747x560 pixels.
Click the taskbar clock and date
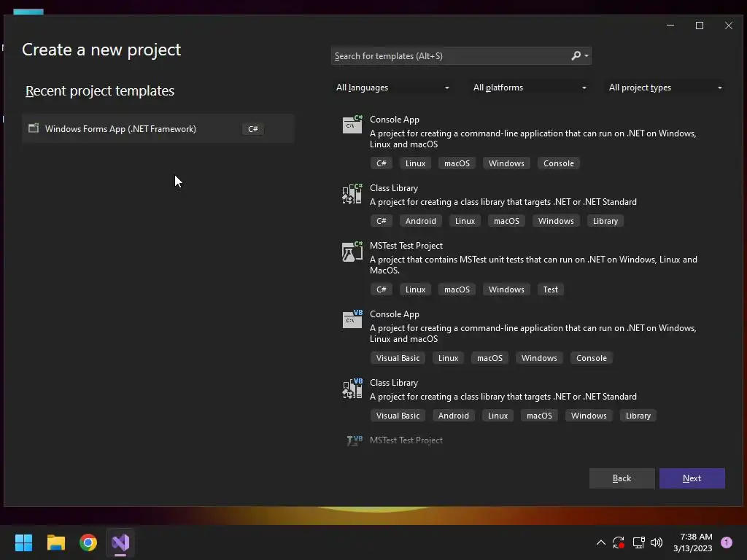(x=693, y=542)
